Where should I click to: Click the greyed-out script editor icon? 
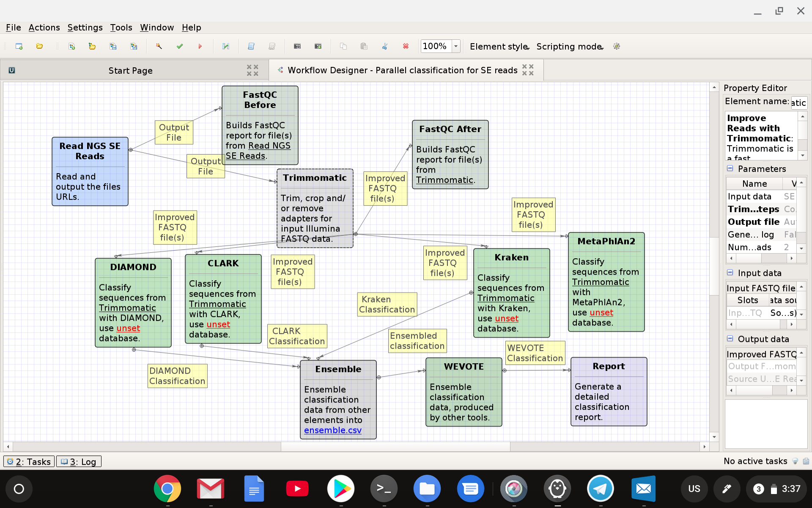(x=272, y=46)
